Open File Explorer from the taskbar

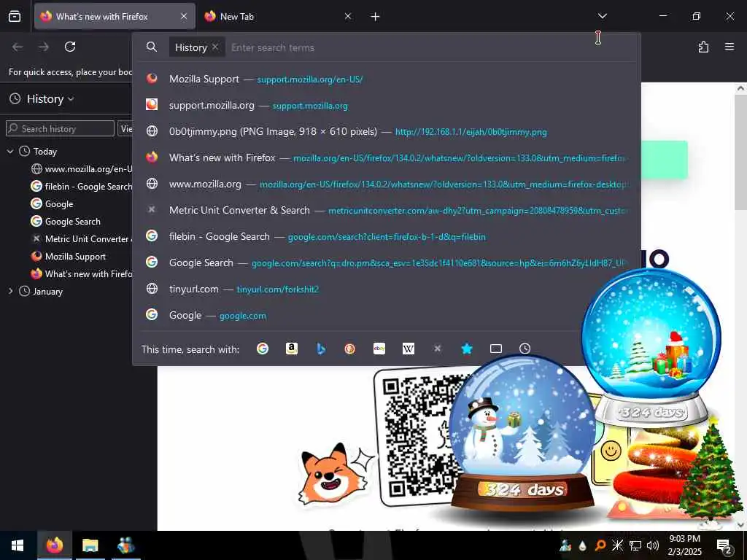pyautogui.click(x=90, y=545)
